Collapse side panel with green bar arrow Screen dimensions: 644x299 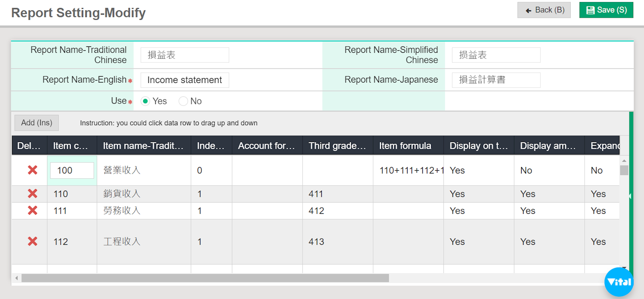630,196
